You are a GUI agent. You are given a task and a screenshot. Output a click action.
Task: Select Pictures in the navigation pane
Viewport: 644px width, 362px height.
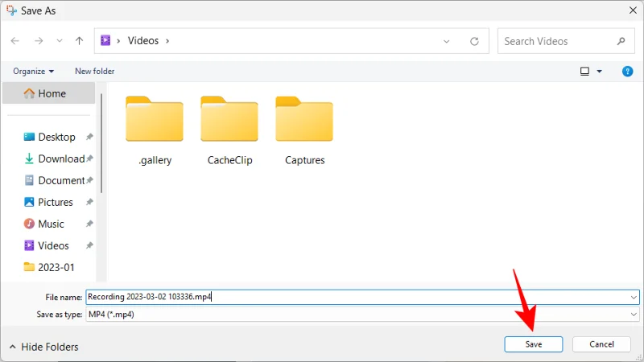point(56,203)
